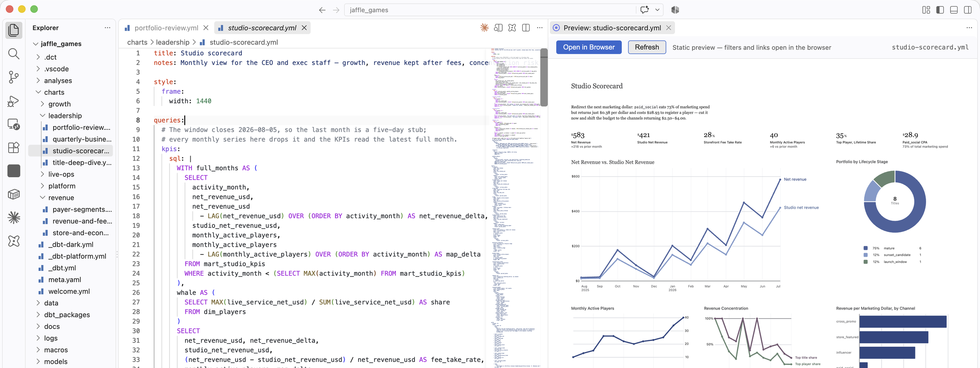Open the Source Control view
The width and height of the screenshot is (980, 368).
14,77
